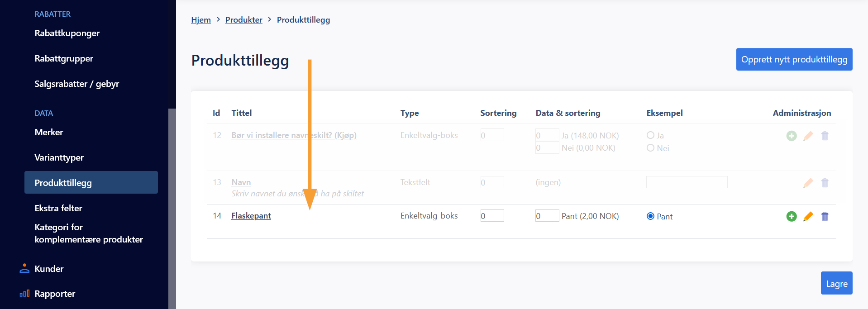Click the green add icon for Flaskepant
The height and width of the screenshot is (309, 868).
[792, 216]
